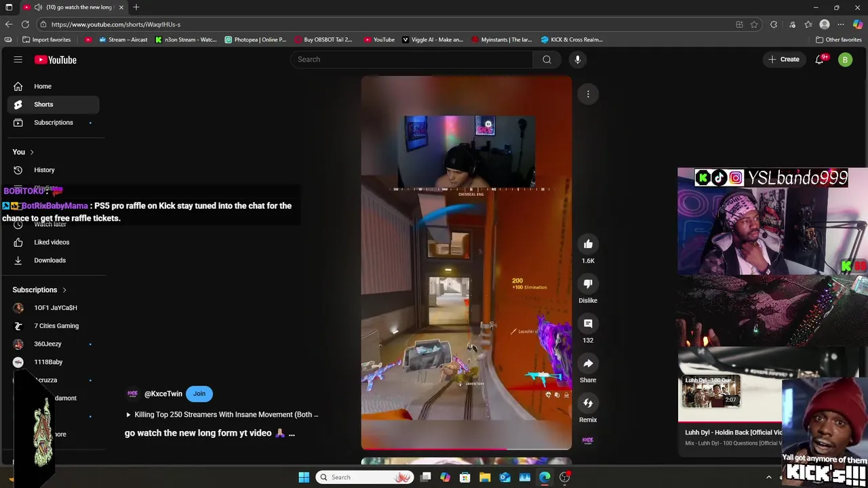
Task: Open the 1OF1 JaYCa$H subscription channel
Action: coord(54,308)
